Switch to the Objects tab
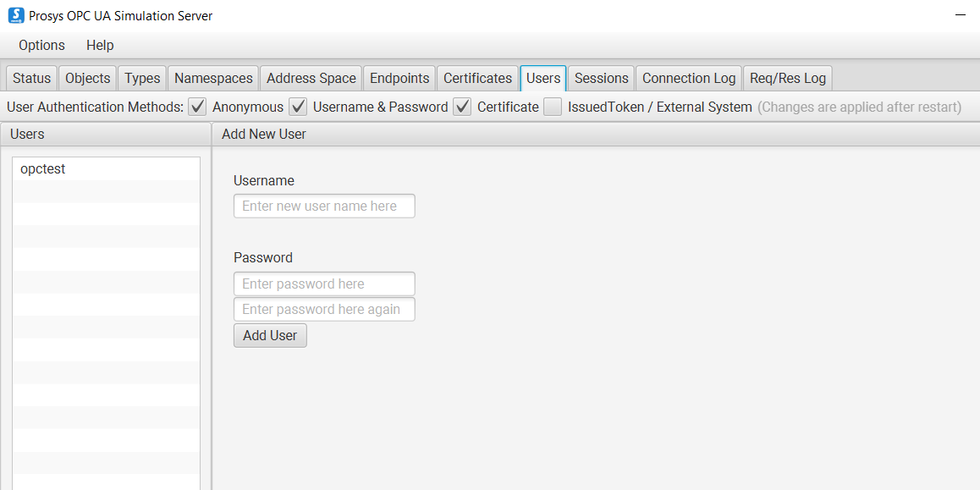Viewport: 980px width, 490px height. pos(88,78)
